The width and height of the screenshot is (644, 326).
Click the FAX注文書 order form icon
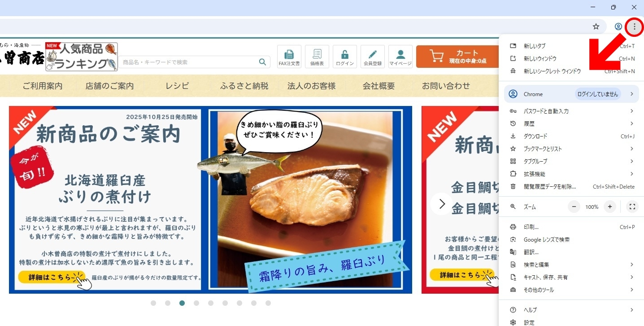(x=289, y=56)
